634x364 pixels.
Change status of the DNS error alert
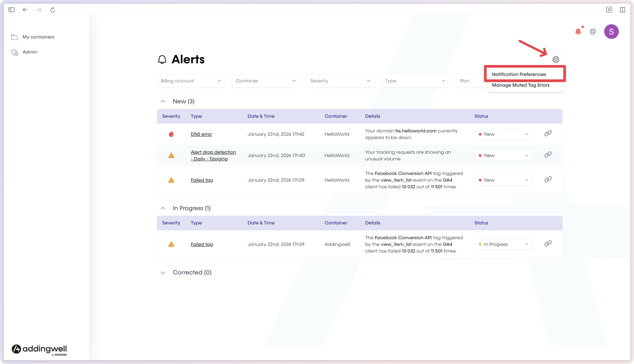pyautogui.click(x=504, y=134)
